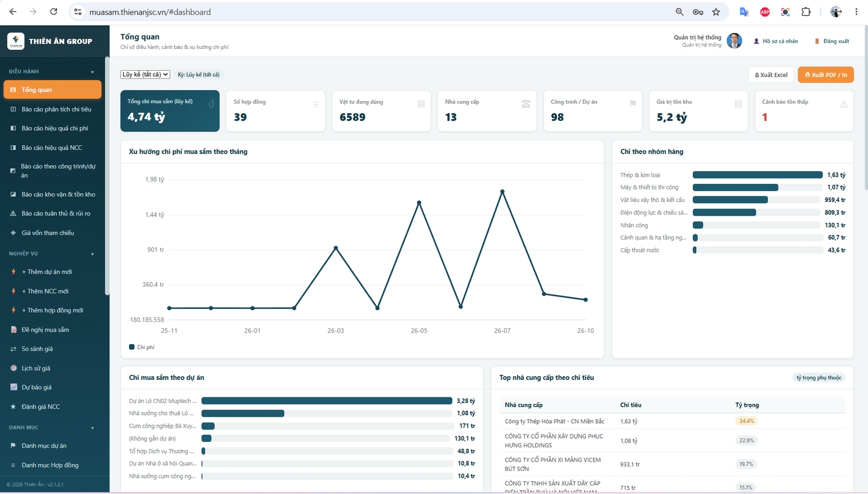Click the Tổng chi mua sắm (lũy kế) card
868x494 pixels.
click(170, 111)
